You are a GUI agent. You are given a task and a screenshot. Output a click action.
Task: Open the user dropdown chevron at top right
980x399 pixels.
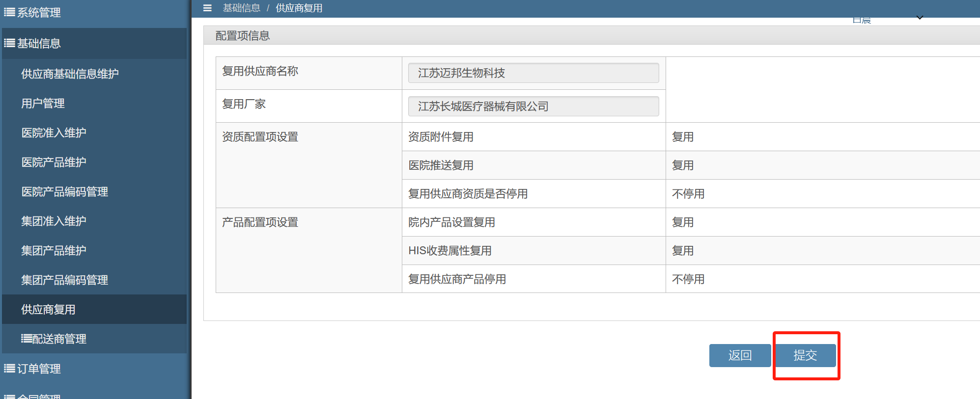click(x=920, y=18)
